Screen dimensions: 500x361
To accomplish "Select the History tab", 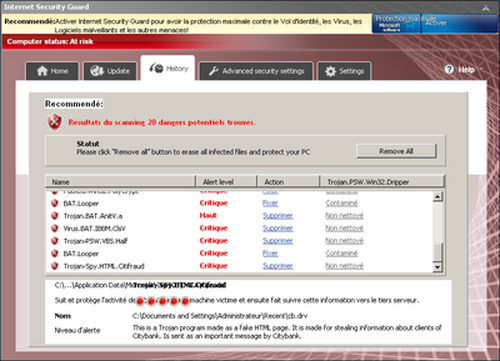I will (x=168, y=68).
